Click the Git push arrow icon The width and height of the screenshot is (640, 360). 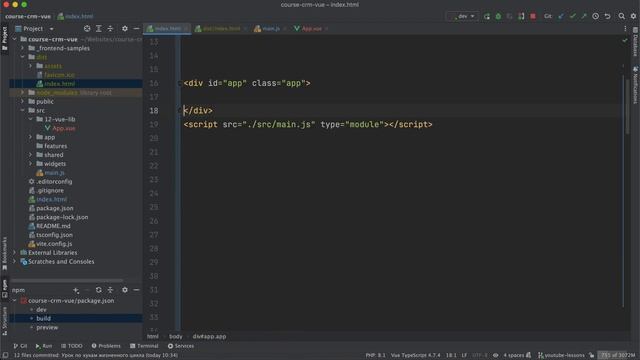(x=584, y=16)
